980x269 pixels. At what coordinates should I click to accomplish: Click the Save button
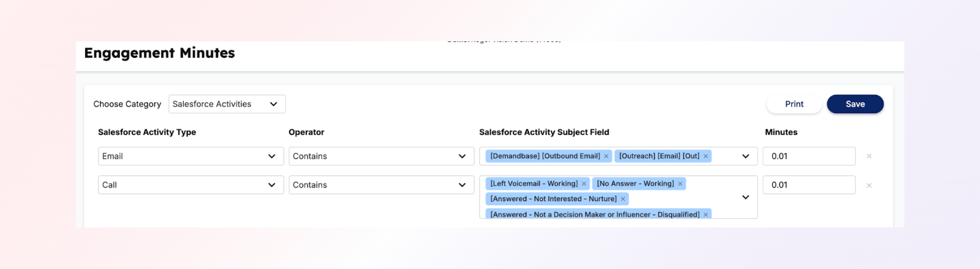(x=855, y=104)
